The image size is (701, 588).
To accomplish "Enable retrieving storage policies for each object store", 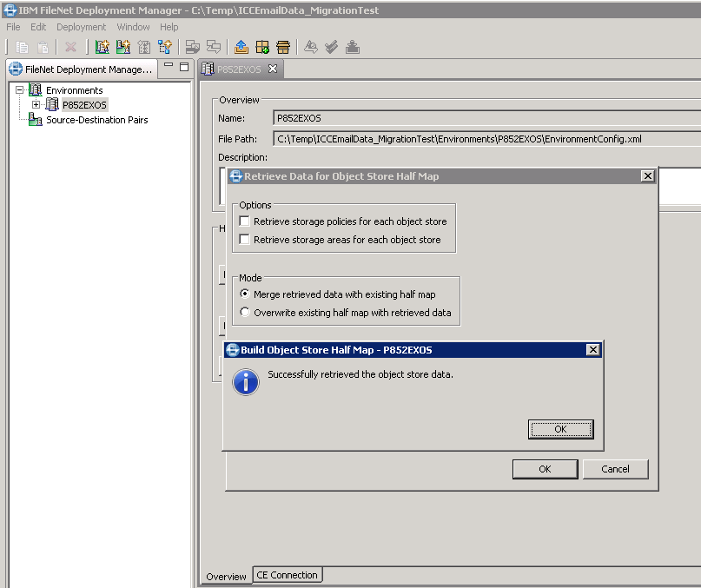I will 244,221.
